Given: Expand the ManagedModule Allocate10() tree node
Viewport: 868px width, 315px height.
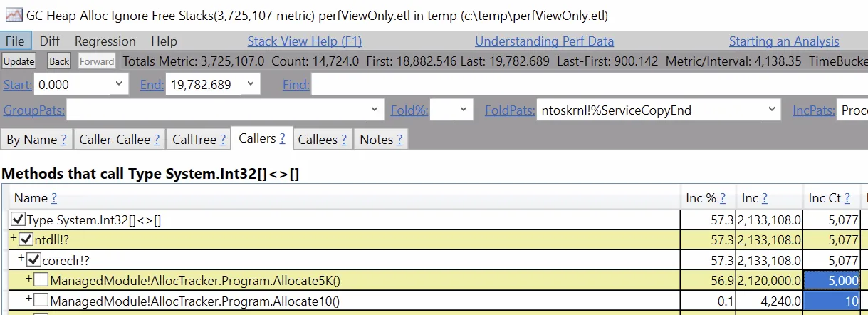Looking at the screenshot, I should 29,299.
